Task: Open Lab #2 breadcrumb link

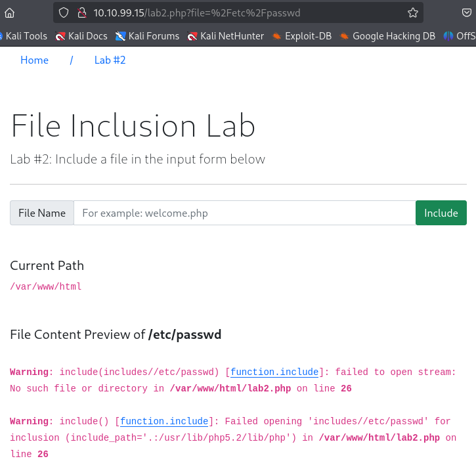Action: 110,60
